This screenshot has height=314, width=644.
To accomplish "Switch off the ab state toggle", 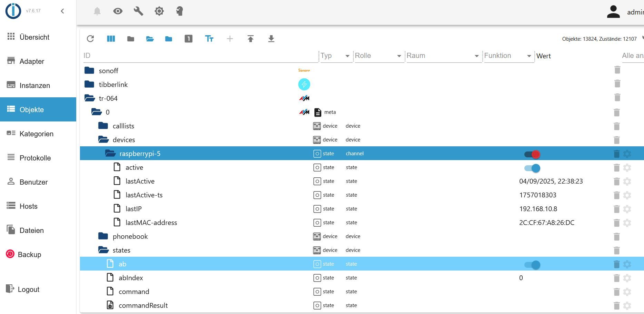I will click(532, 265).
